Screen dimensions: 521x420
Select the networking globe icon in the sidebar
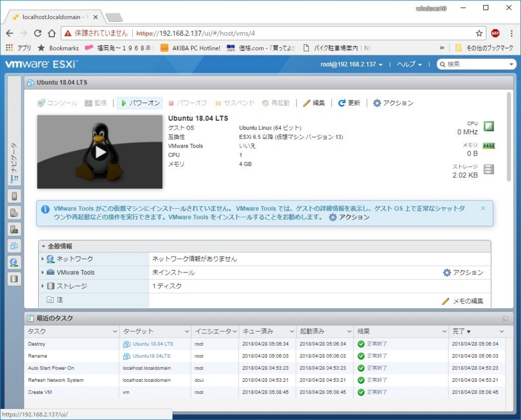click(x=14, y=263)
